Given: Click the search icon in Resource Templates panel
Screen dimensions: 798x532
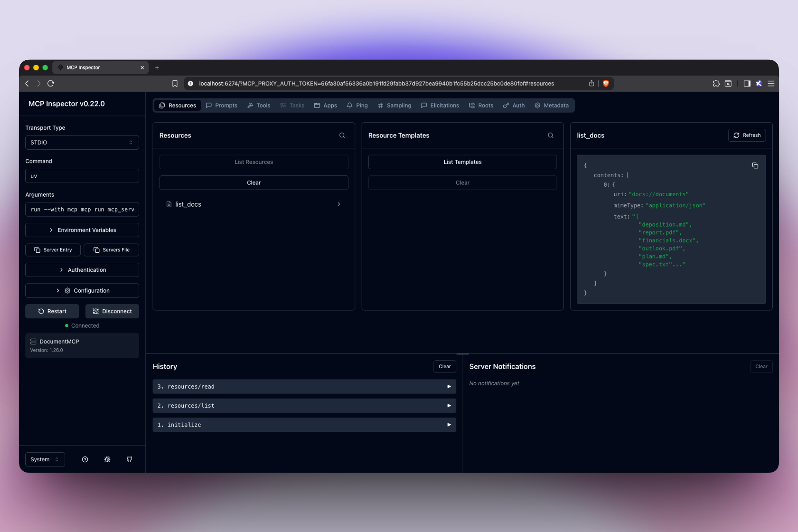Looking at the screenshot, I should 551,135.
